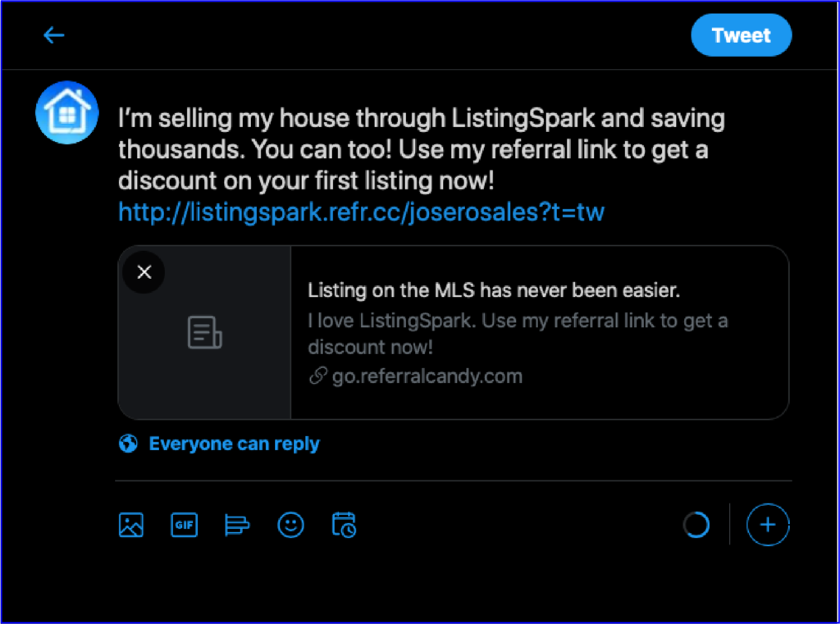
Task: Open the listingspark.refr.cc referral link
Action: 361,212
